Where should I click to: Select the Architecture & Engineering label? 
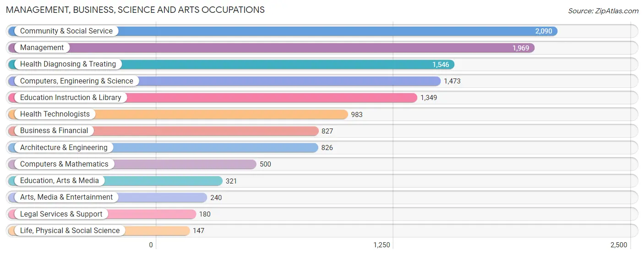coord(64,148)
